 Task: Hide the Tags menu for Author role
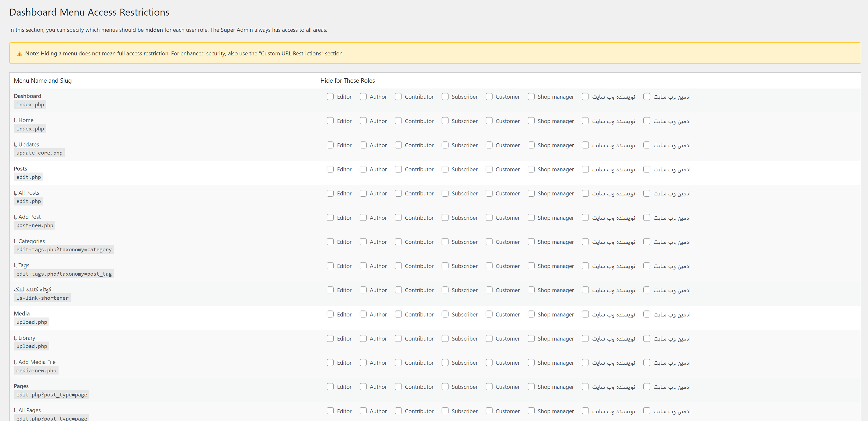[363, 266]
